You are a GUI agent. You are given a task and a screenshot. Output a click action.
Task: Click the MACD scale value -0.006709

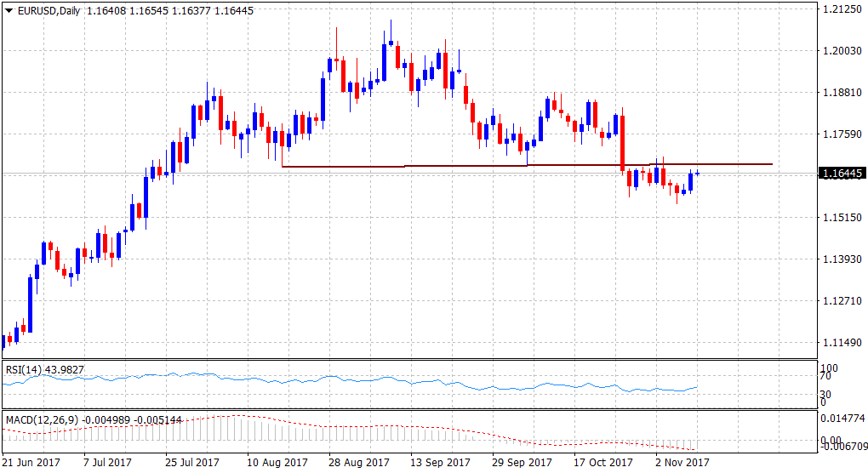tap(842, 446)
